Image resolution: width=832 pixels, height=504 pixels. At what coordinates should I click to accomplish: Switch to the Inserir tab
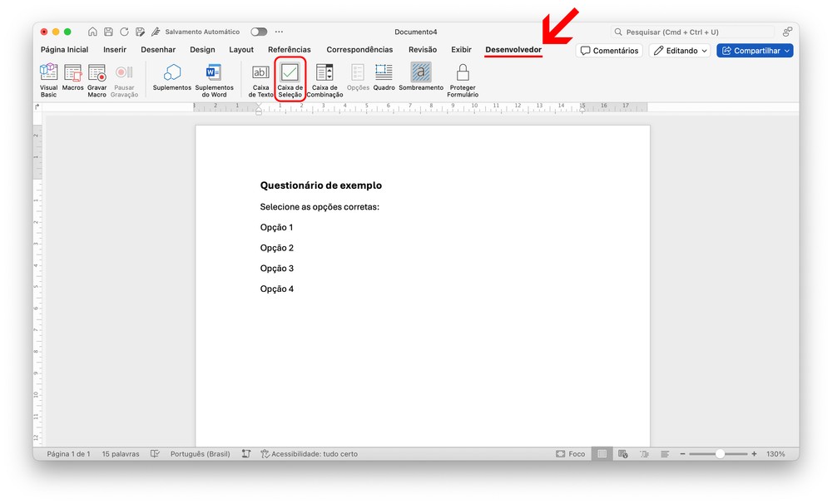115,50
